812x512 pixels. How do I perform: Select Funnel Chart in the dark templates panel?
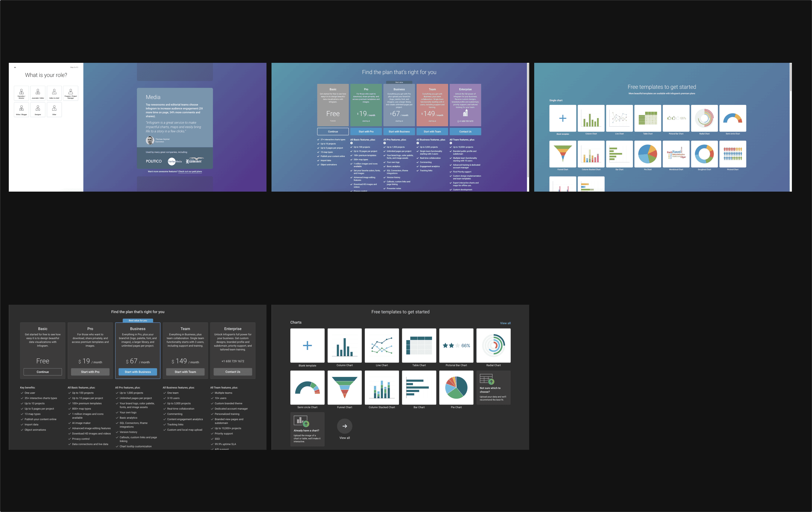tap(345, 388)
